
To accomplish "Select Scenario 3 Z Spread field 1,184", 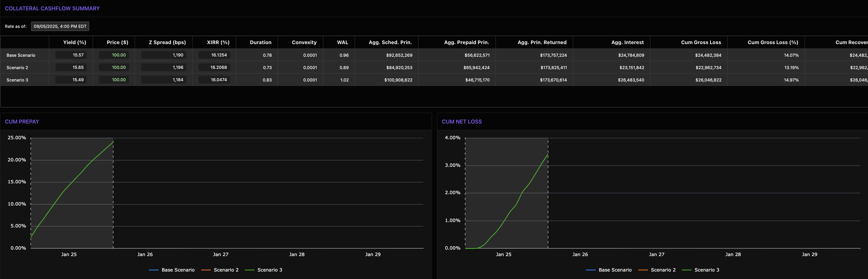I will coord(163,80).
